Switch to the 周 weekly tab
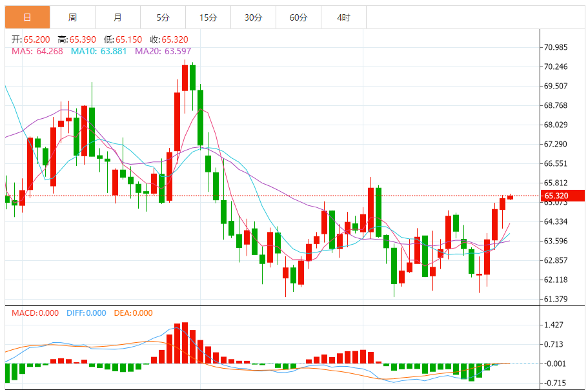The image size is (588, 390). 72,17
